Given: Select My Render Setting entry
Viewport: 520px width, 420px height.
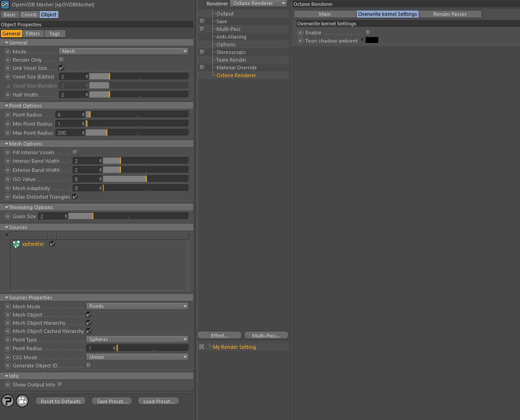Looking at the screenshot, I should click(x=234, y=347).
